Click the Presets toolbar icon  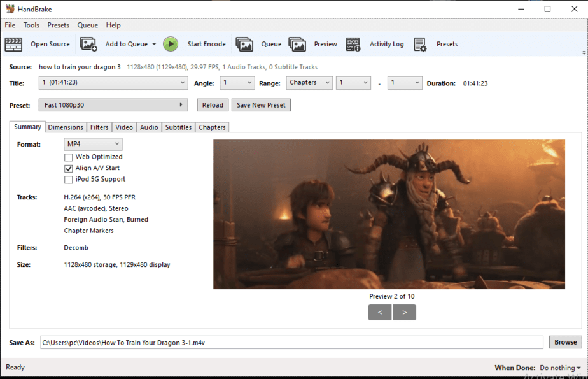420,44
